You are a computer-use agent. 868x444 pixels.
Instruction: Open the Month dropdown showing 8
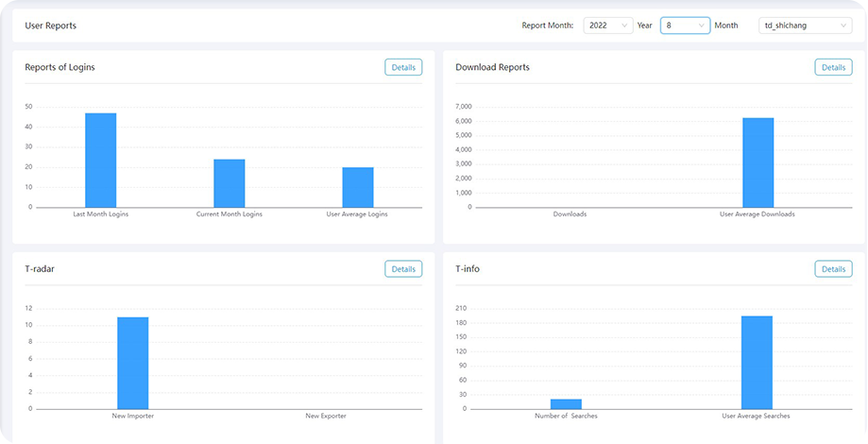coord(685,26)
